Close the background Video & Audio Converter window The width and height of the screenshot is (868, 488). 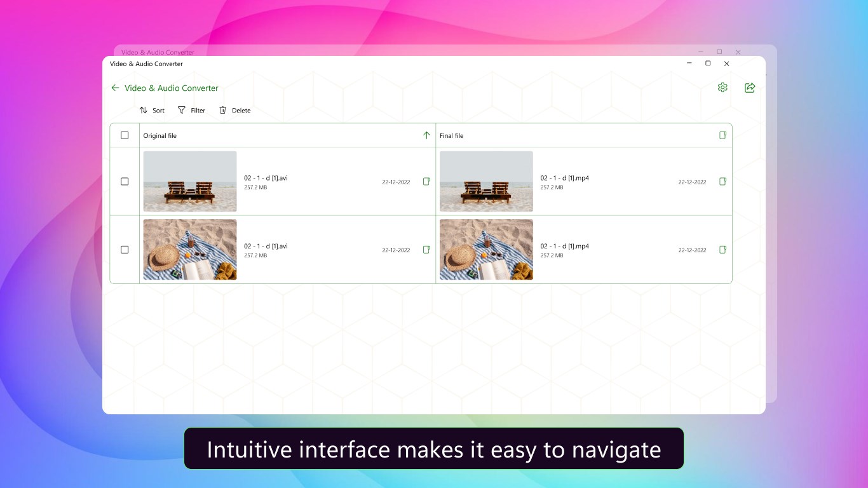[x=738, y=52]
